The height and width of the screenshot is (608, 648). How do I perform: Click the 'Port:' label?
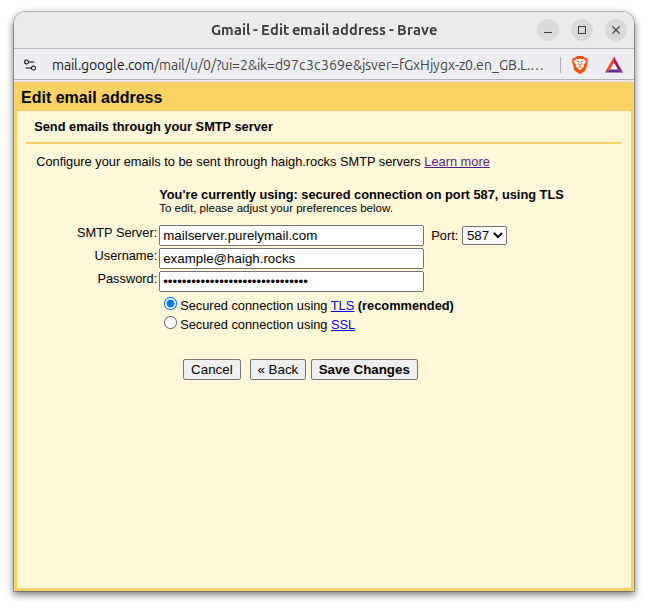(x=444, y=236)
